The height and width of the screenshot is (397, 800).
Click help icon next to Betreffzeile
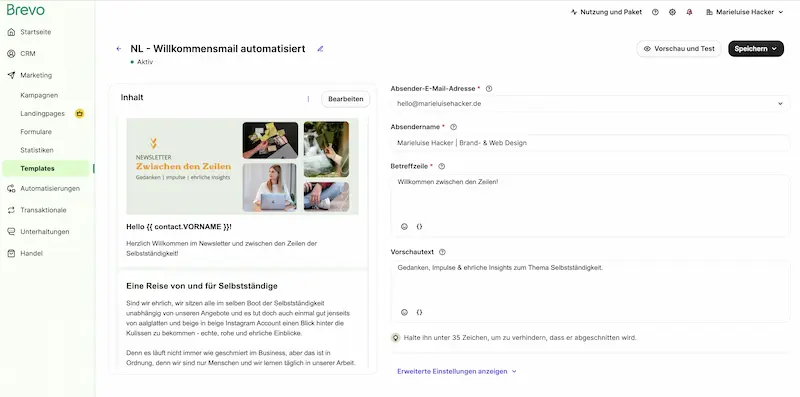pyautogui.click(x=442, y=166)
